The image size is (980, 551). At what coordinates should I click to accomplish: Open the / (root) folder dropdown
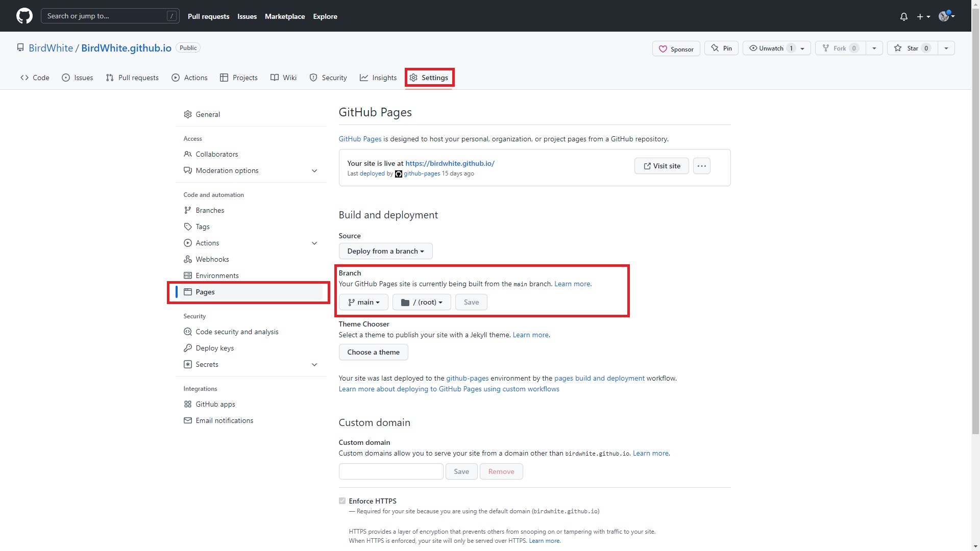422,302
